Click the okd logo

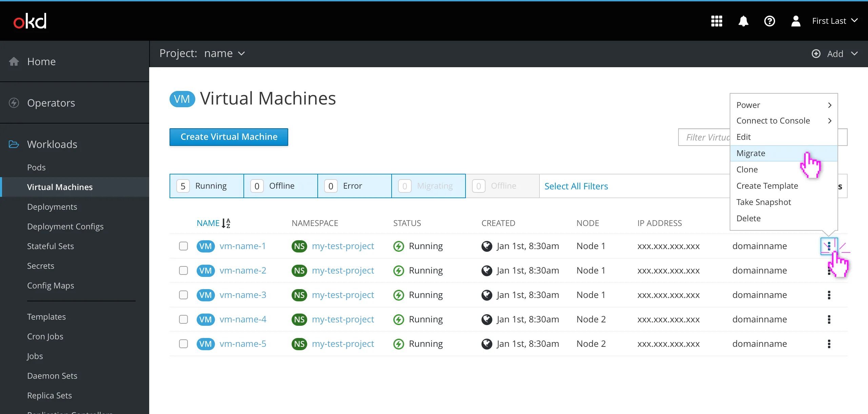(x=30, y=21)
